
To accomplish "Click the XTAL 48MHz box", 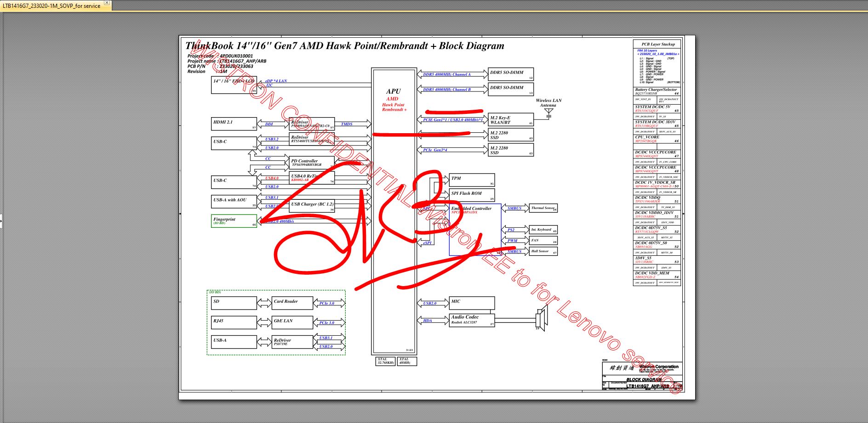I will coord(407,361).
